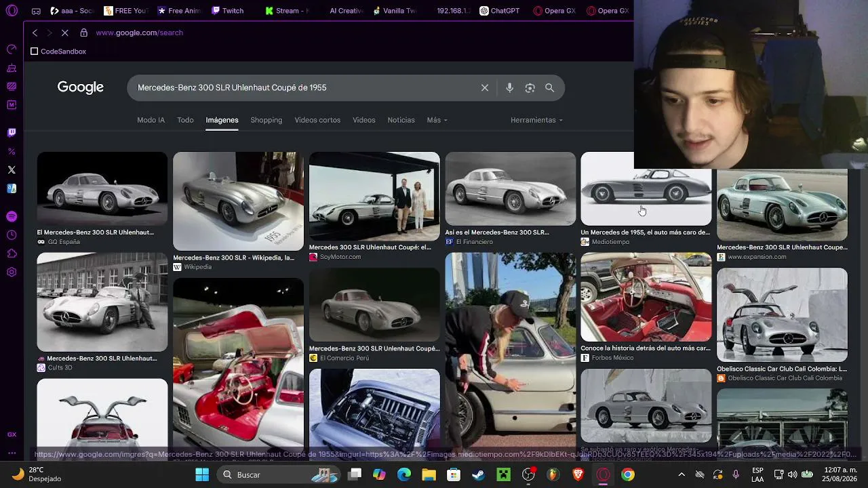Open the Wikipedia 300 SLR museum thumbnail

coord(238,201)
